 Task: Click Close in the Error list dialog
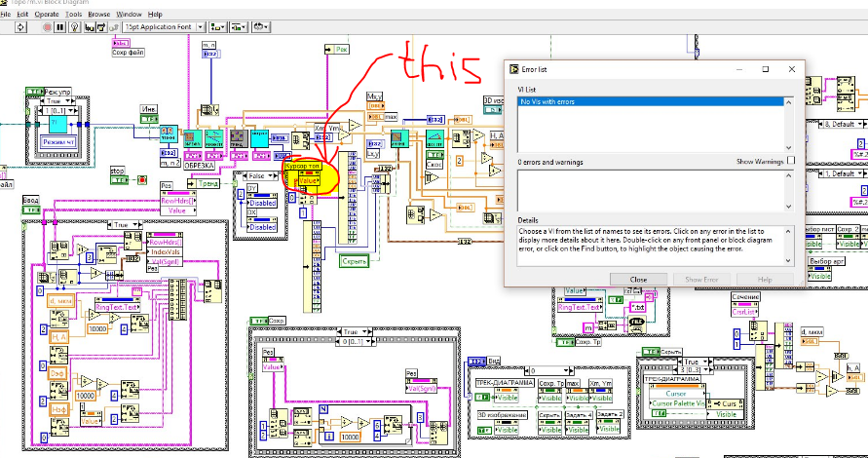tap(638, 279)
